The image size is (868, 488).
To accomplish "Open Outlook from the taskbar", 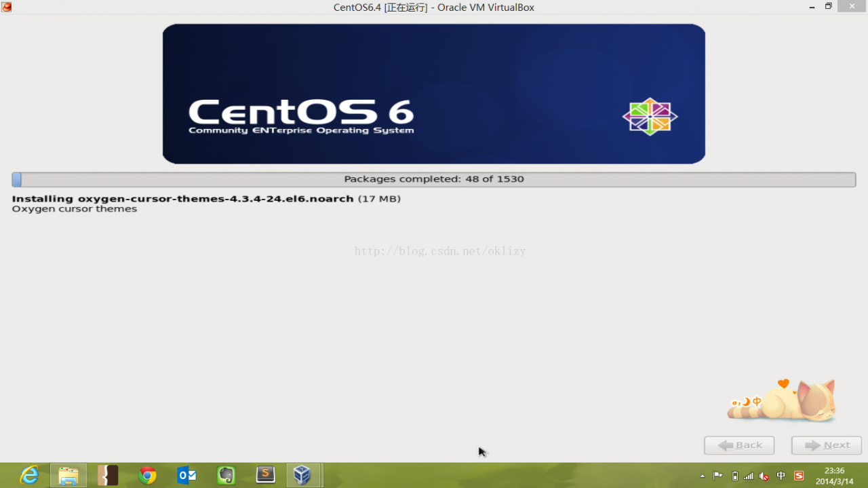I will (x=186, y=475).
